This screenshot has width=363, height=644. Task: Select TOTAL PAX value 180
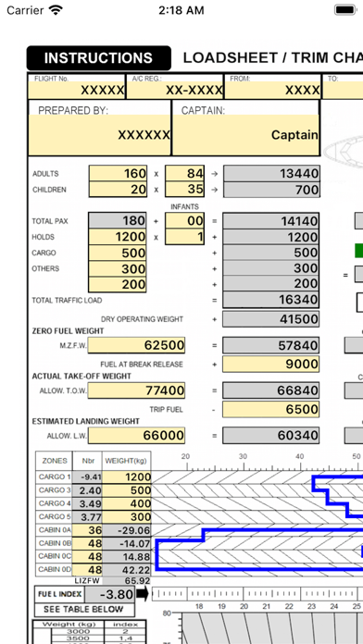118,221
